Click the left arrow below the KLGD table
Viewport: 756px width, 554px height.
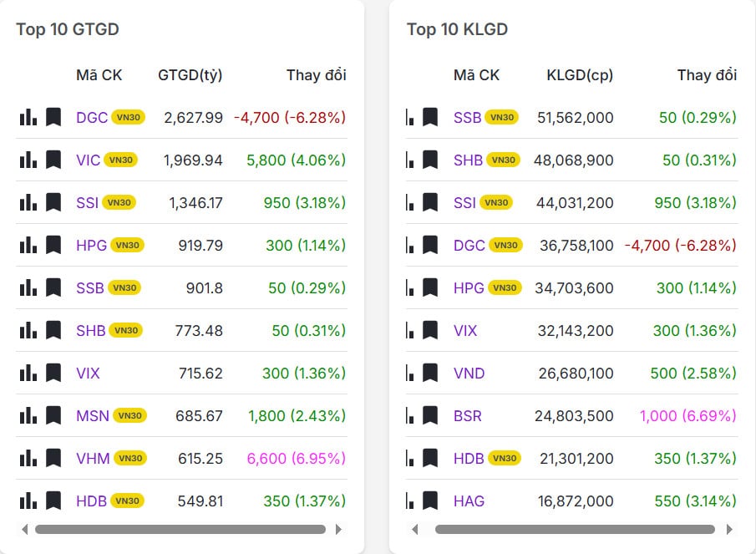tap(415, 529)
